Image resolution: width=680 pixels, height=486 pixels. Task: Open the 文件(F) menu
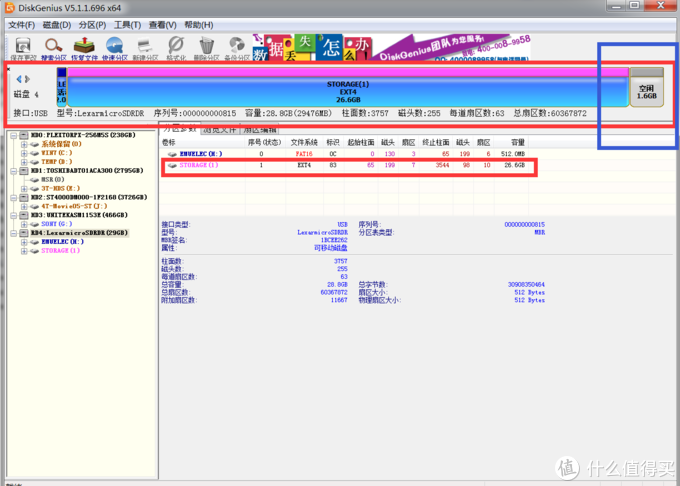pyautogui.click(x=21, y=25)
